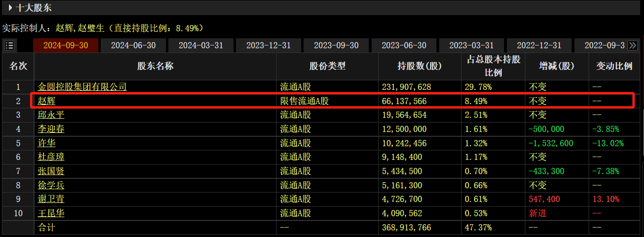The image size is (644, 237).
Task: Switch to the 2022-12-31 tab
Action: [x=539, y=45]
